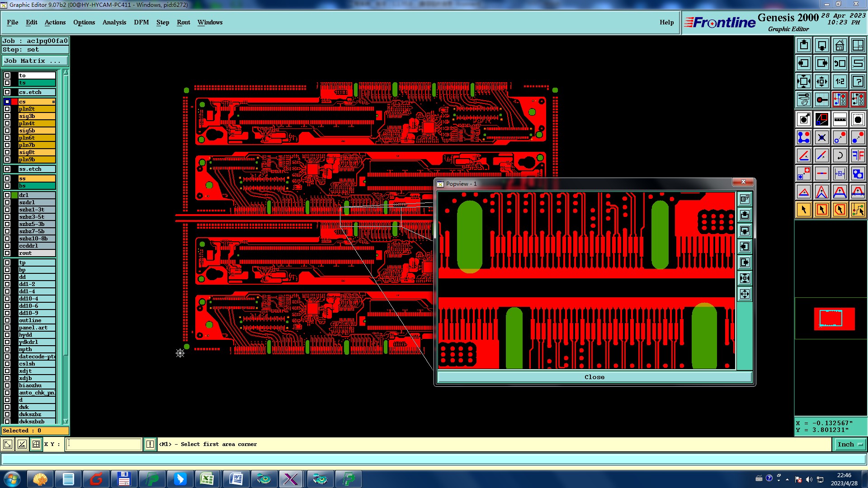Toggle the drl layer checkbox
Screen dimensions: 868x488
click(x=7, y=195)
